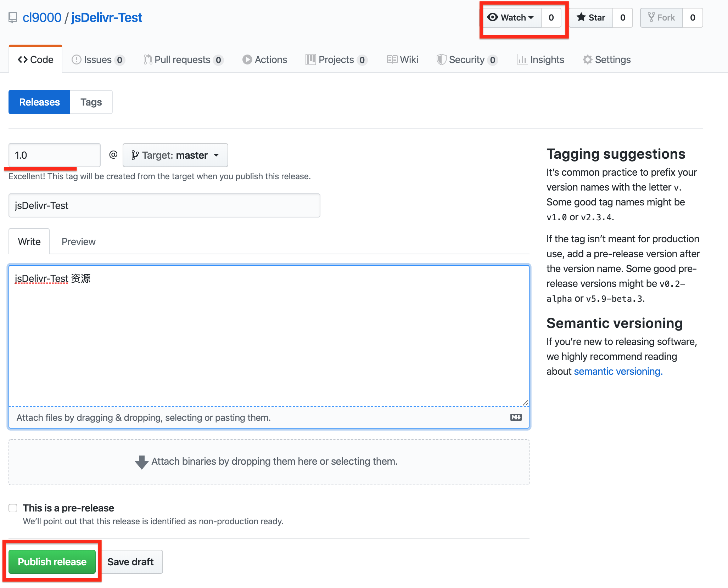The image size is (728, 588).
Task: Grab the description textarea resize handle
Action: 525,403
